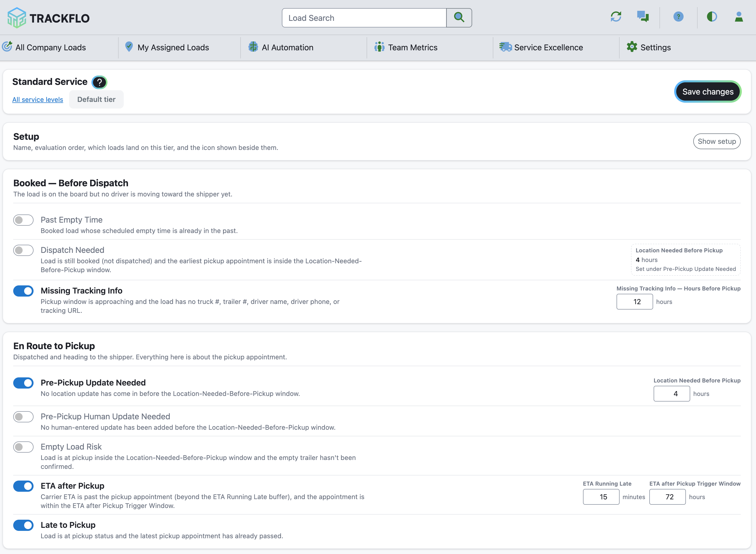Go to Team Metrics tab

point(406,47)
